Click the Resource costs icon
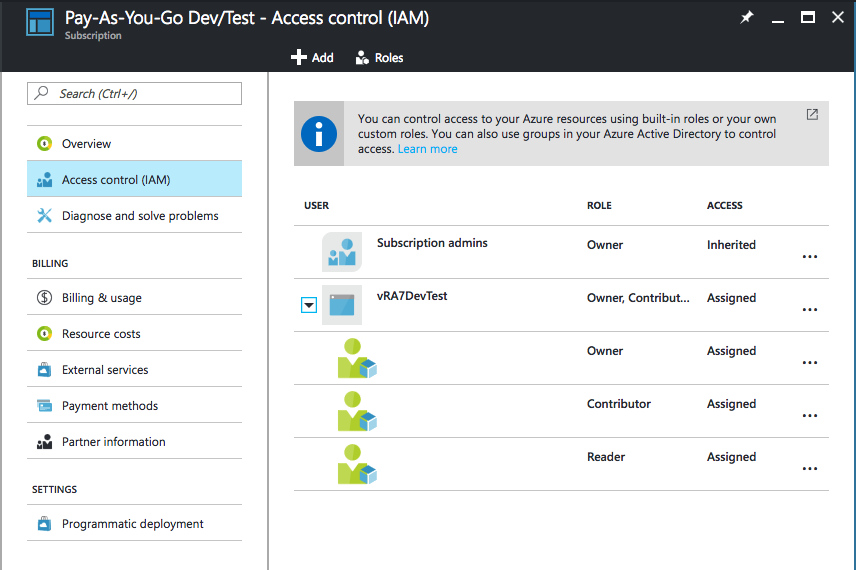 [44, 334]
